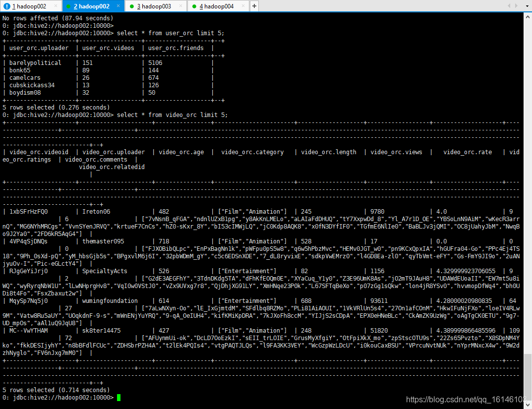Click uploader 'sk8ter14475'

102,331
